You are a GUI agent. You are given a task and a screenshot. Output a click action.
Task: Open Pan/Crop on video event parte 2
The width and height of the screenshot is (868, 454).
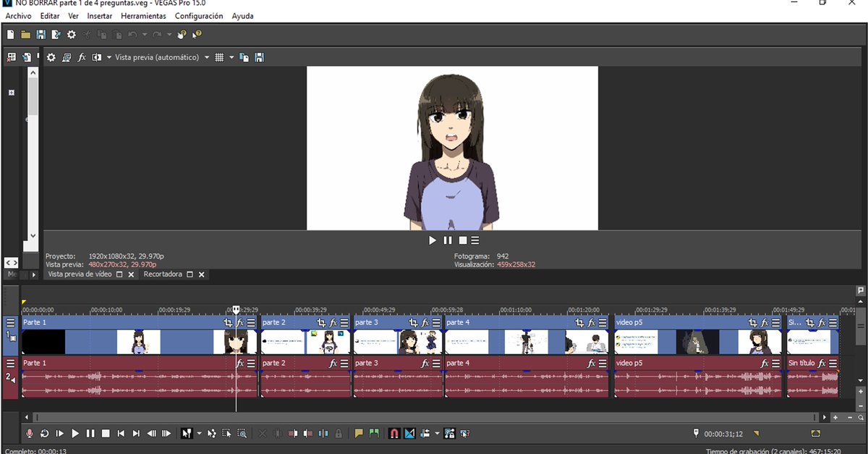(x=322, y=323)
